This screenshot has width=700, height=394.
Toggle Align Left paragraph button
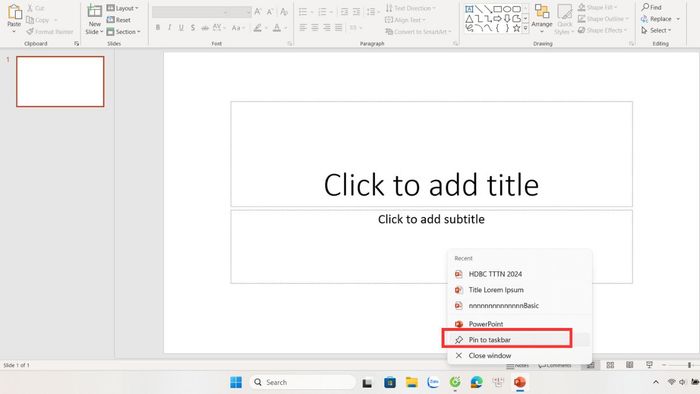pos(303,28)
